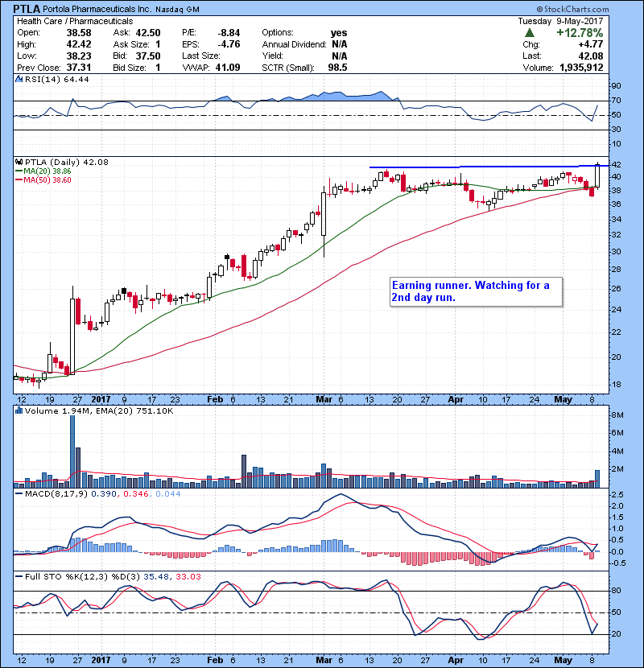
Task: Click the PTLA ticker symbol heading
Action: coord(27,9)
